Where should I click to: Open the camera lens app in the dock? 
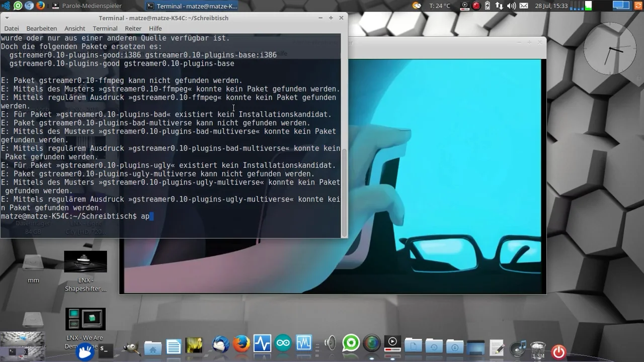pyautogui.click(x=372, y=344)
